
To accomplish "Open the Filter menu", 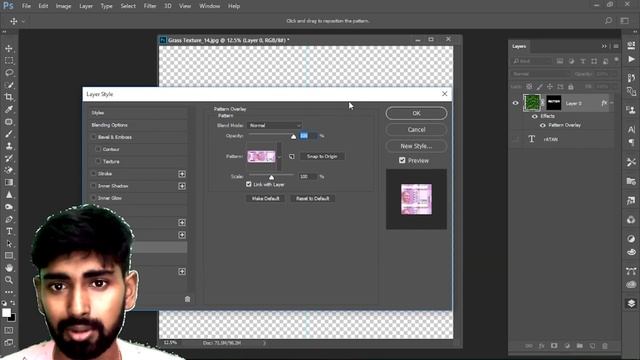I will click(150, 6).
